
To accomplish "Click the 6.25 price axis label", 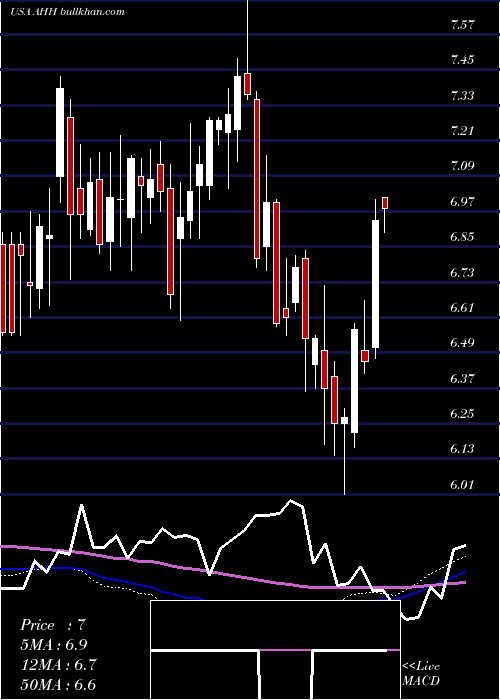I will pos(462,414).
